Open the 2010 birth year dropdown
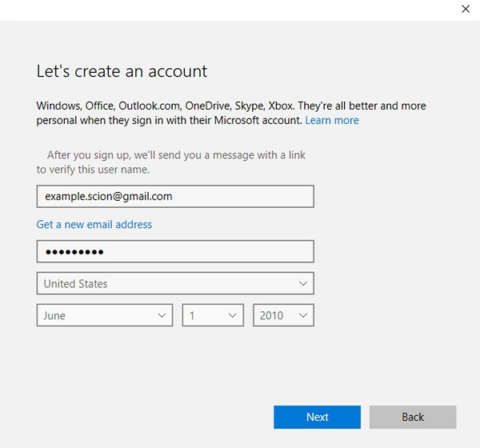The height and width of the screenshot is (448, 480). coord(283,315)
